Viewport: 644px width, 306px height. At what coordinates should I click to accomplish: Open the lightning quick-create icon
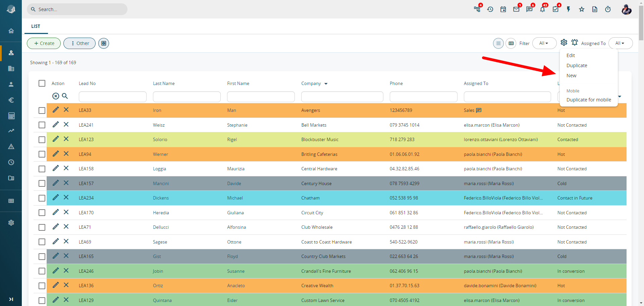tap(569, 9)
